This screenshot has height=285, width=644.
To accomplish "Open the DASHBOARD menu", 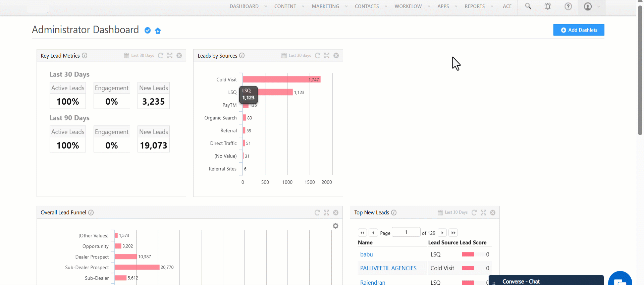I will (244, 6).
